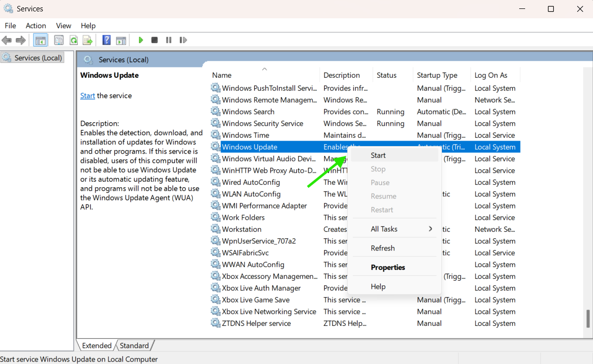Select the Windows Search service row
The width and height of the screenshot is (593, 364).
tap(365, 111)
